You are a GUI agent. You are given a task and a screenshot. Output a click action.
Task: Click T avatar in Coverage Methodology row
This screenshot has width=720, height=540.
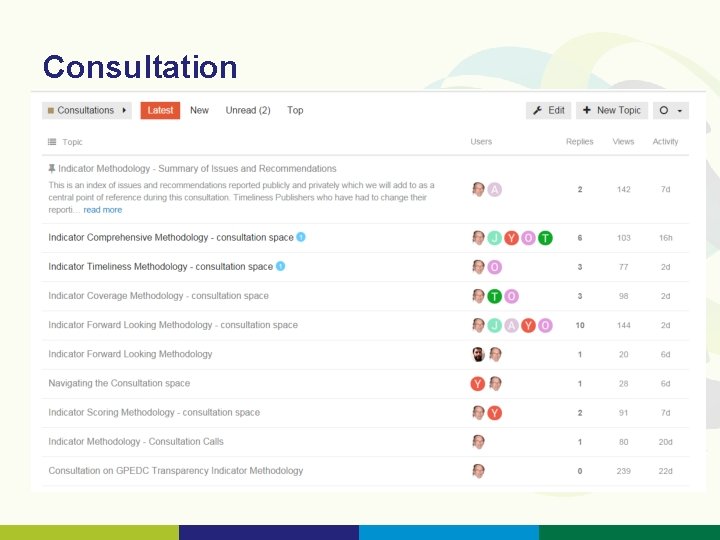tap(495, 296)
